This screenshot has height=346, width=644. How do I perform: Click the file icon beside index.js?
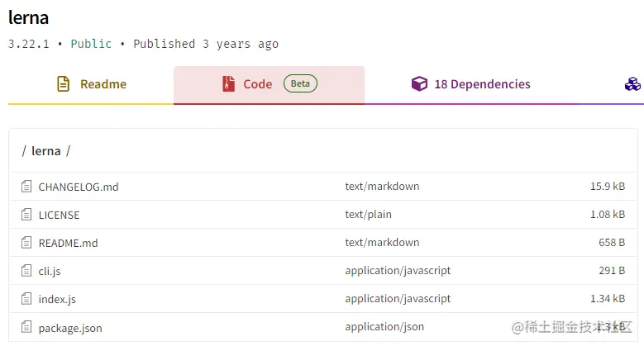click(x=26, y=299)
